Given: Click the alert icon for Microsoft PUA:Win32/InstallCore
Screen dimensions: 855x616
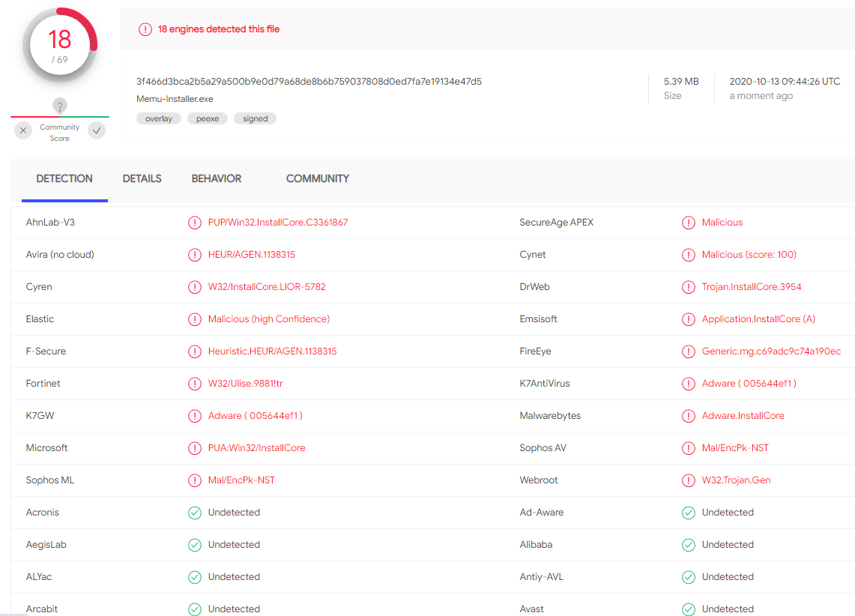Looking at the screenshot, I should point(195,448).
